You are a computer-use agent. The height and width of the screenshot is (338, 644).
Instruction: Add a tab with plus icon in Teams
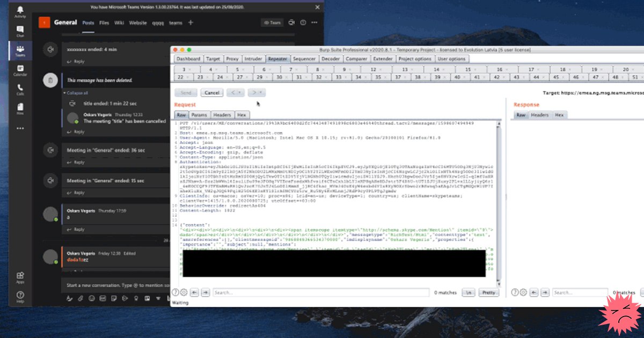click(x=191, y=23)
